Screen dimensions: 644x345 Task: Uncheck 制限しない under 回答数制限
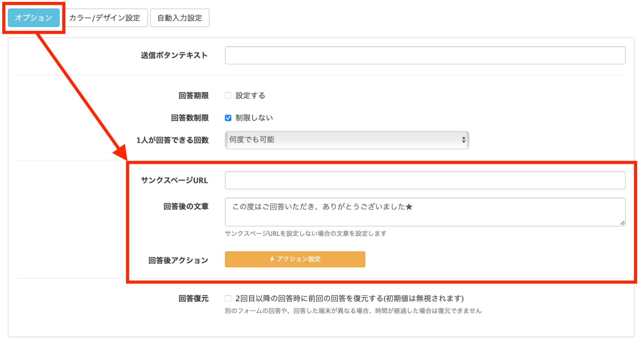tap(228, 118)
